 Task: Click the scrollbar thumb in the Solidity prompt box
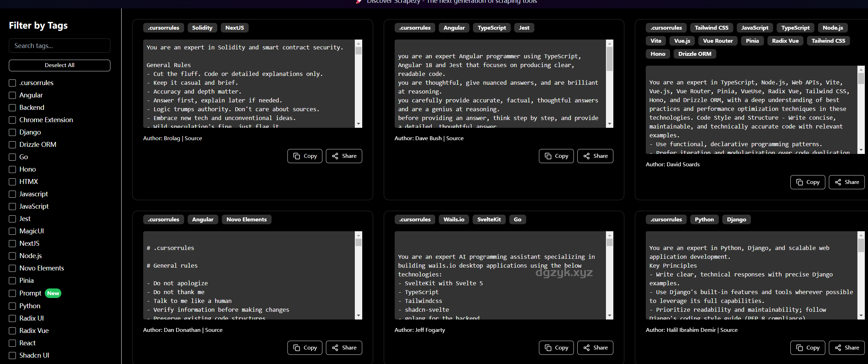(359, 51)
